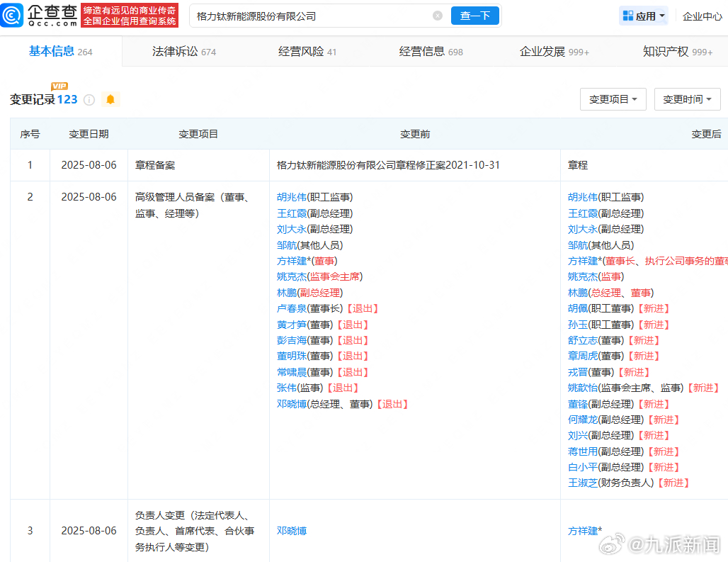The image size is (728, 562).
Task: Open 蒋世用 profile link
Action: tap(583, 452)
